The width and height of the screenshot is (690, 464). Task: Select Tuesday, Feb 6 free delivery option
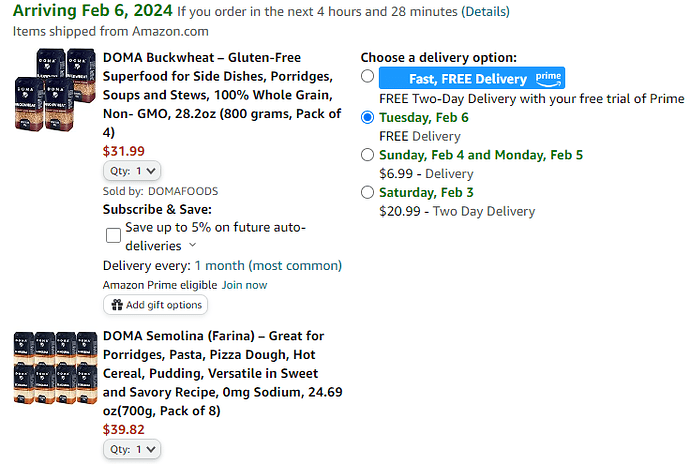point(367,118)
